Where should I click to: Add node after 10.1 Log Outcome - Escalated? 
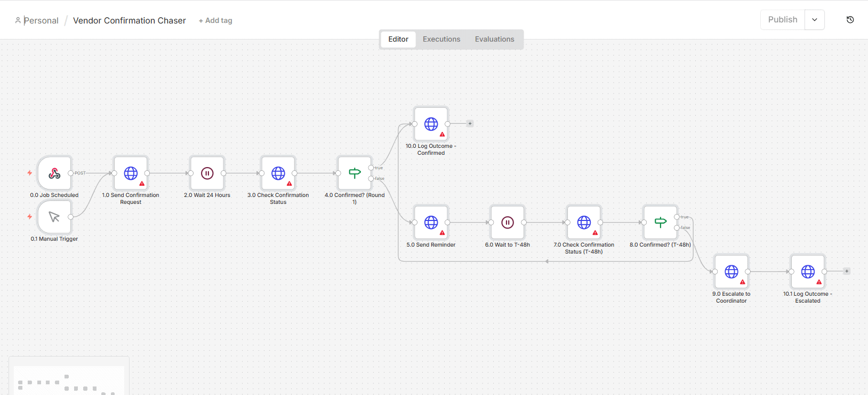click(x=847, y=271)
